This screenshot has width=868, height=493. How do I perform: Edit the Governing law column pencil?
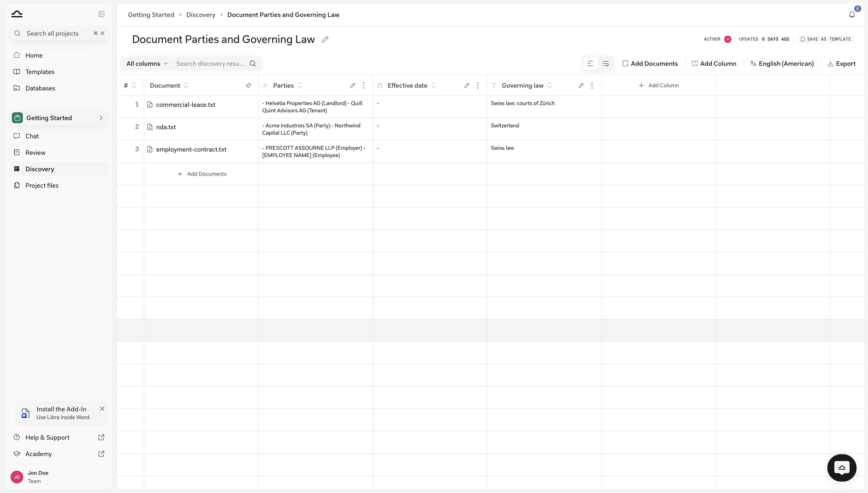pyautogui.click(x=581, y=85)
